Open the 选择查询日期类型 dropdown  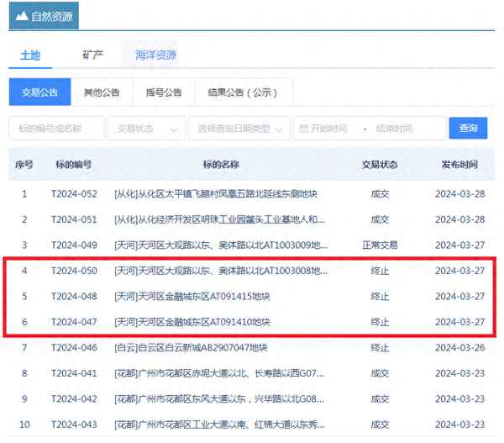(x=239, y=129)
